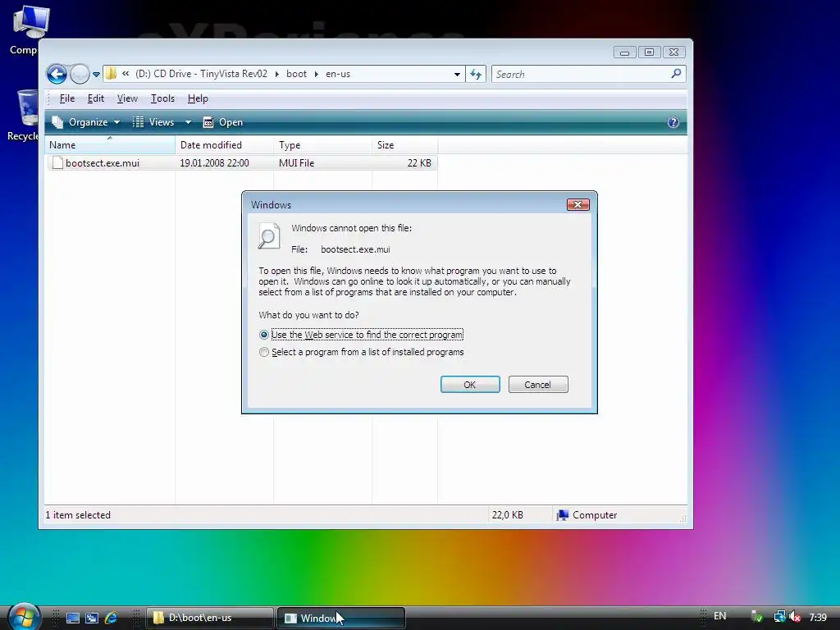Open the View menu
Screen dimensions: 840x630
(x=127, y=98)
